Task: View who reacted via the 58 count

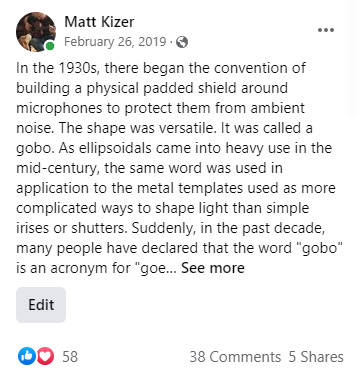Action: (x=70, y=357)
